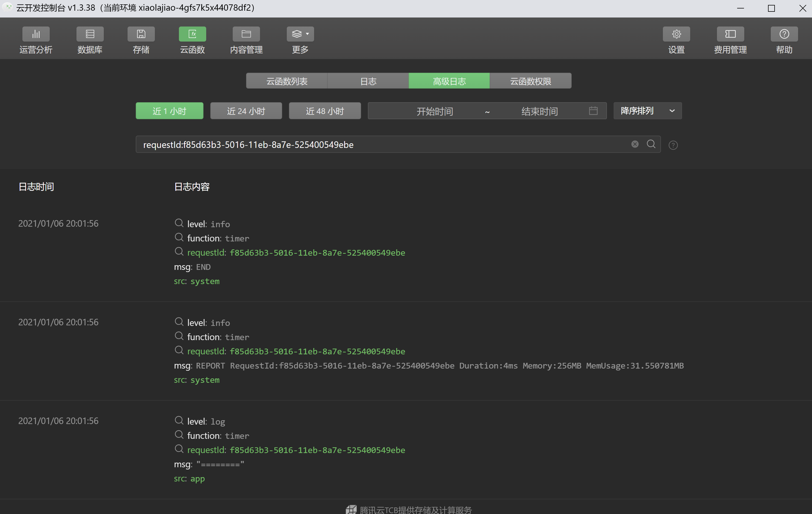Click requestId link in last log entry

coord(296,450)
